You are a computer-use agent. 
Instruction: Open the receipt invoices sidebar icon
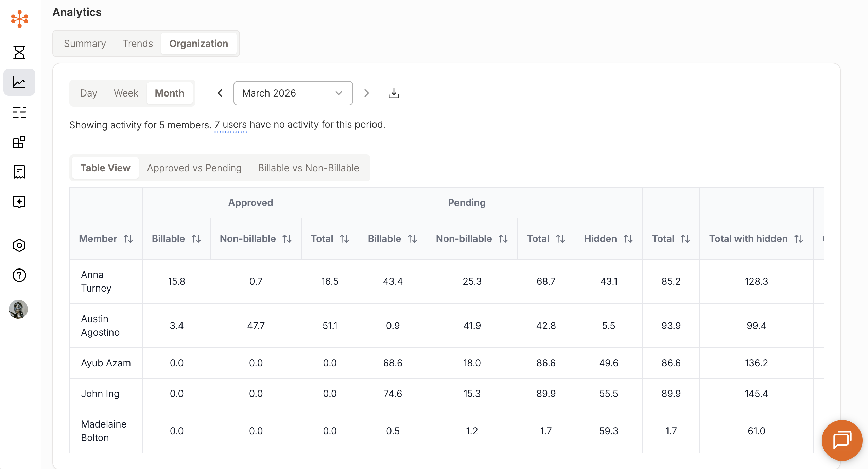[x=19, y=172]
